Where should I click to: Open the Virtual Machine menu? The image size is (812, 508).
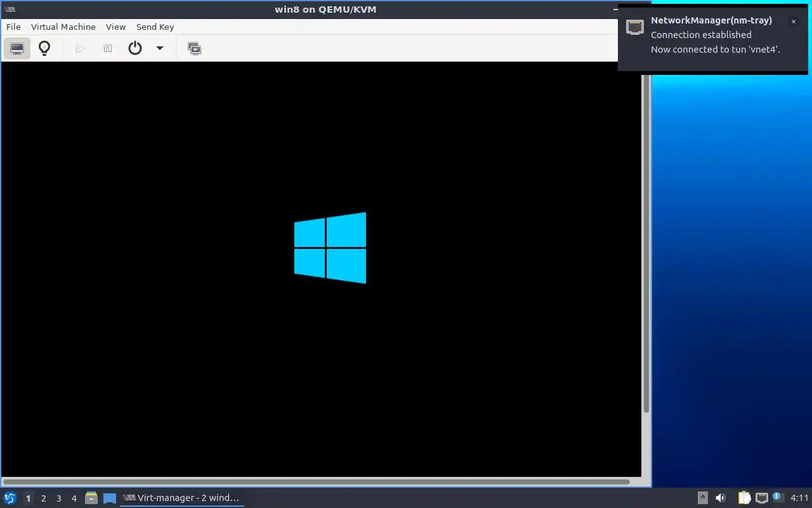pyautogui.click(x=63, y=27)
